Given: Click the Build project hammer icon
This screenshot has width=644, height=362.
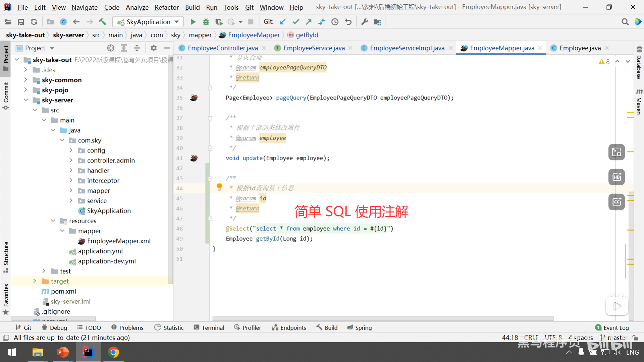Looking at the screenshot, I should click(102, 22).
